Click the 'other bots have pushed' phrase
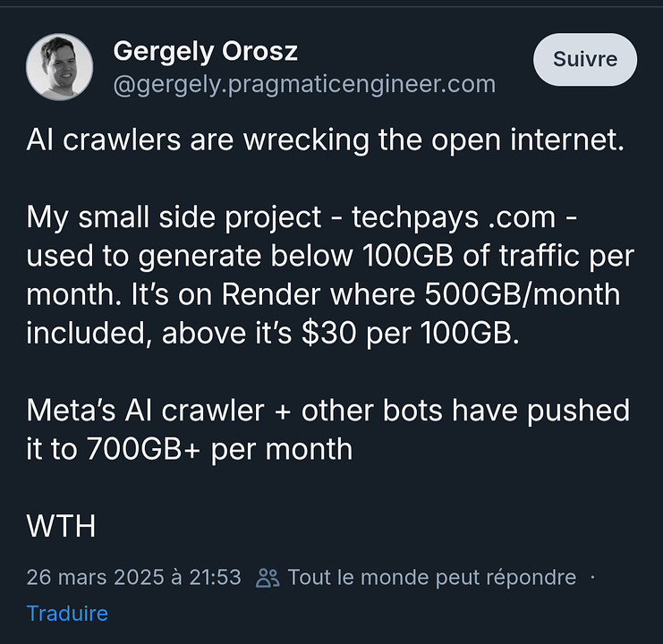The height and width of the screenshot is (644, 663). coord(465,411)
